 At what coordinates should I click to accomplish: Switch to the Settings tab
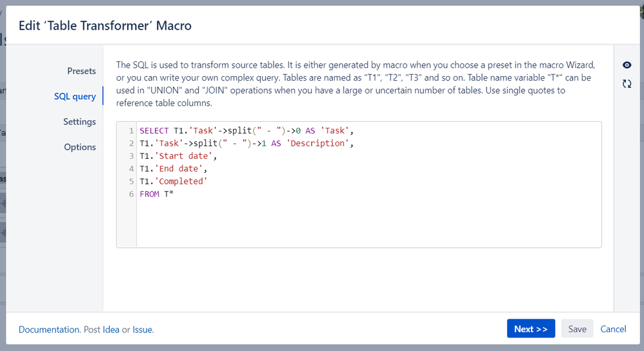coord(79,122)
